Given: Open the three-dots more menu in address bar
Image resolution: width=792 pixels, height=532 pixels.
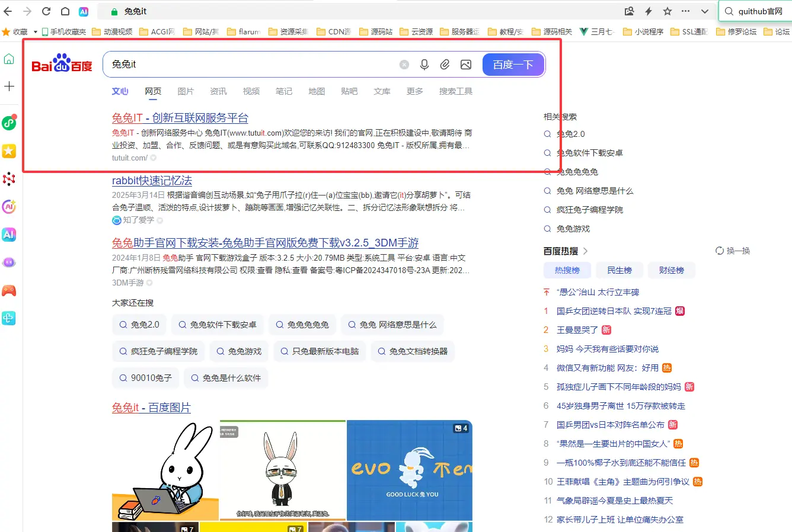Looking at the screenshot, I should click(686, 11).
